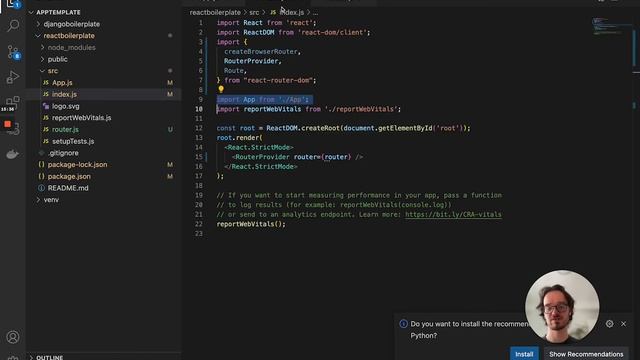Click Show Recommendations button
The image size is (640, 360).
(586, 354)
